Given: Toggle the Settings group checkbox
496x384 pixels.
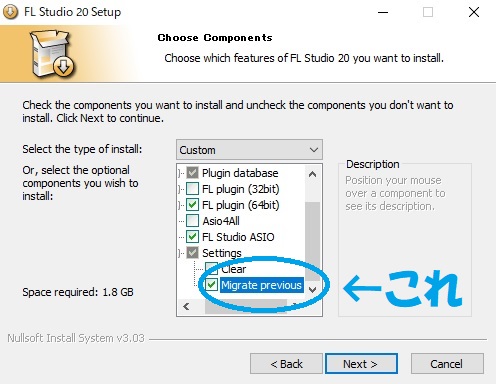Looking at the screenshot, I should coord(192,253).
